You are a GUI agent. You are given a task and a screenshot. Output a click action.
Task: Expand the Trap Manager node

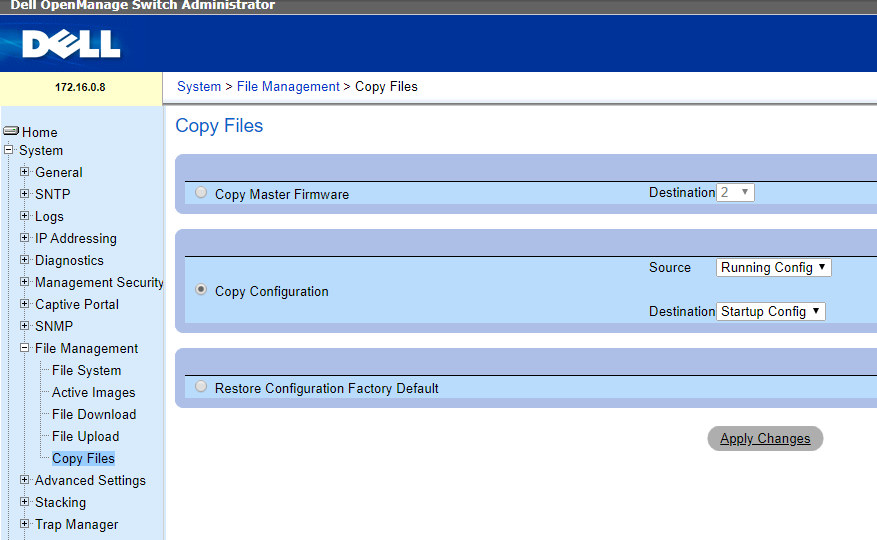(x=25, y=524)
